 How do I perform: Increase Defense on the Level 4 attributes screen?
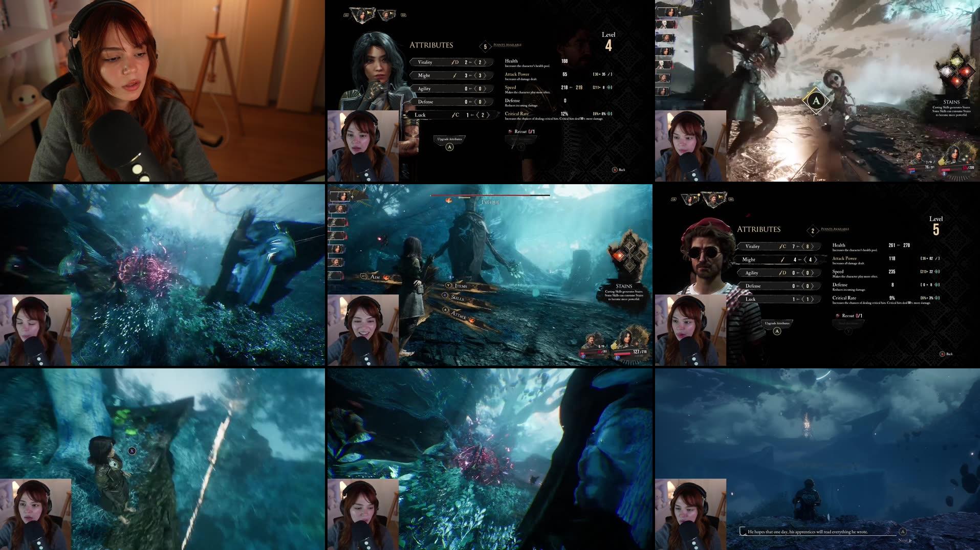coord(485,102)
